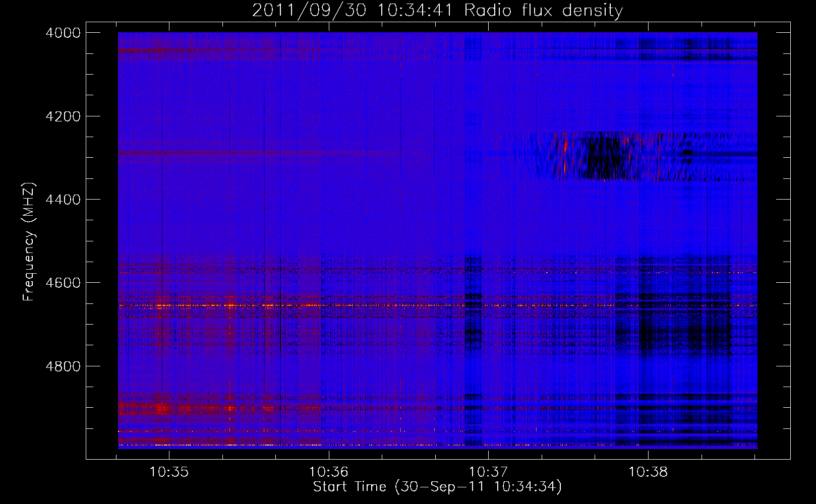
Task: Click the date "2011/09/30" in the title
Action: click(x=309, y=10)
